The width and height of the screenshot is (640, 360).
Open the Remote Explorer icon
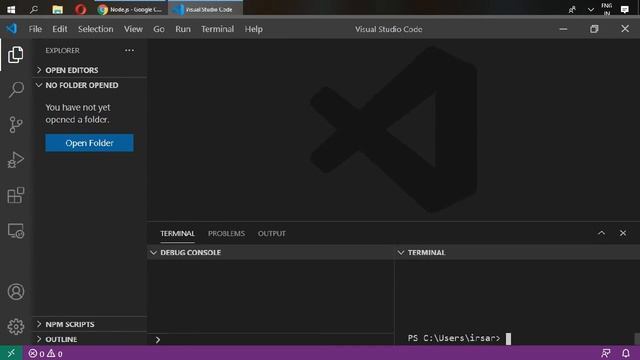[16, 231]
